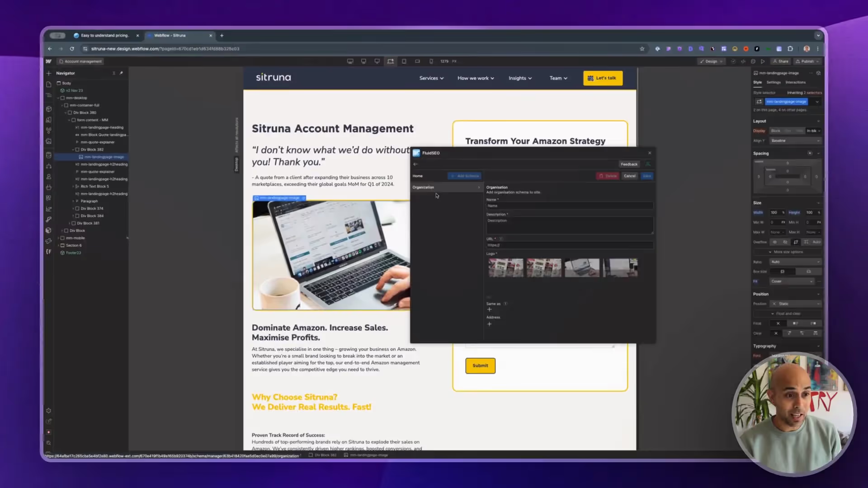Collapse the mm-desktop tree node

click(x=58, y=98)
